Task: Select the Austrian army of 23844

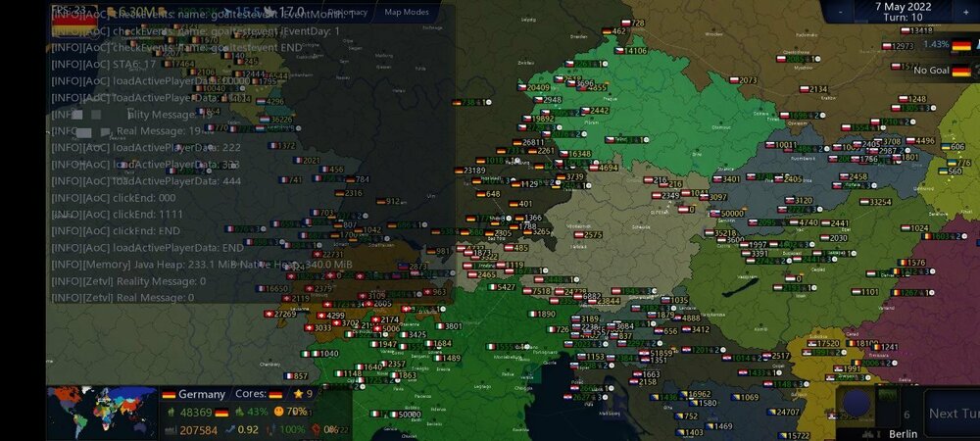Action: click(x=603, y=301)
